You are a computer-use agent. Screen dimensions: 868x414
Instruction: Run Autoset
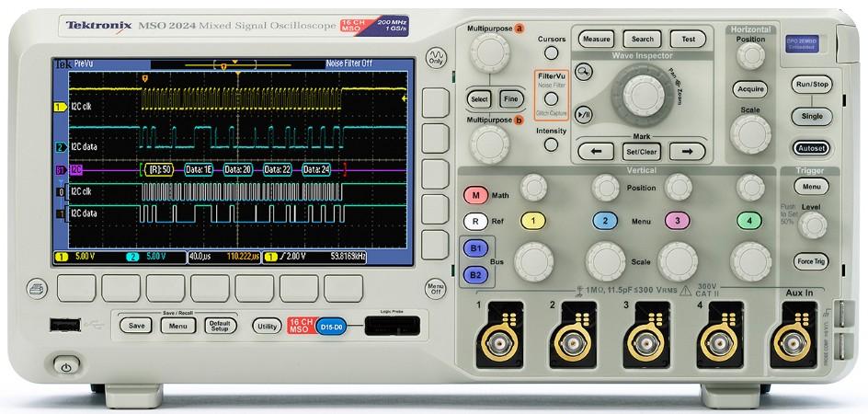click(x=812, y=148)
